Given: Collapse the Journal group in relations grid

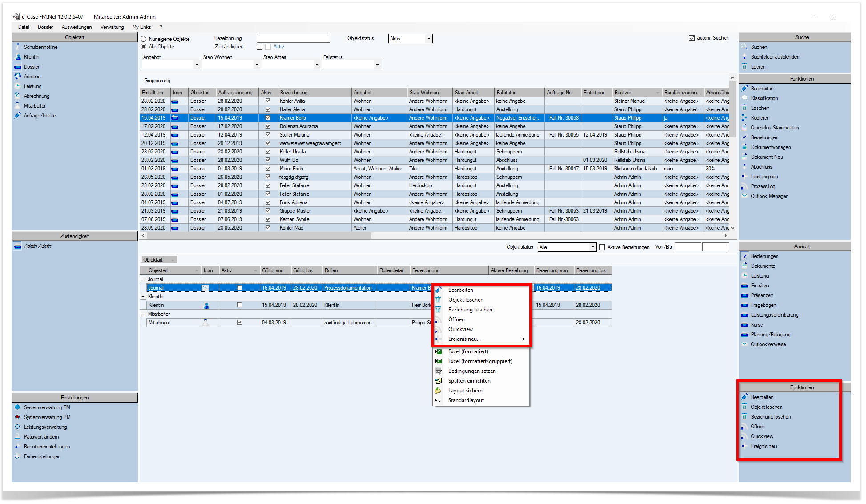Looking at the screenshot, I should 143,279.
